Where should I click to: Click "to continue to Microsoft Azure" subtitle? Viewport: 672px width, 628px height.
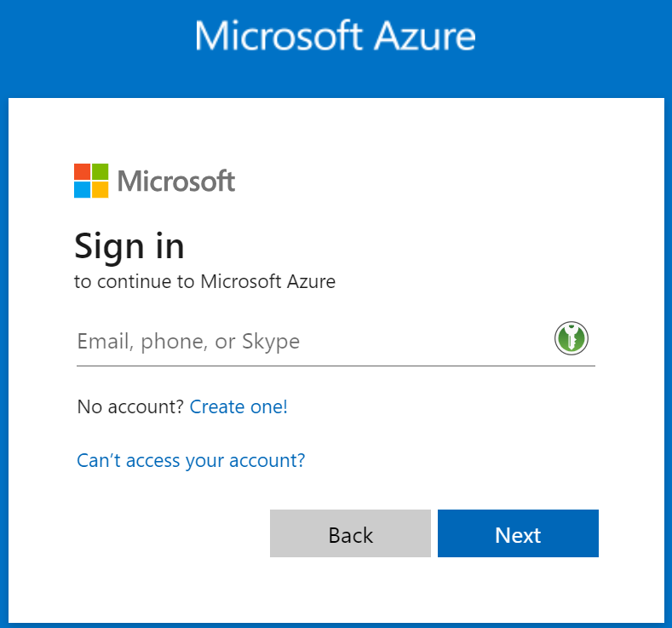click(204, 281)
